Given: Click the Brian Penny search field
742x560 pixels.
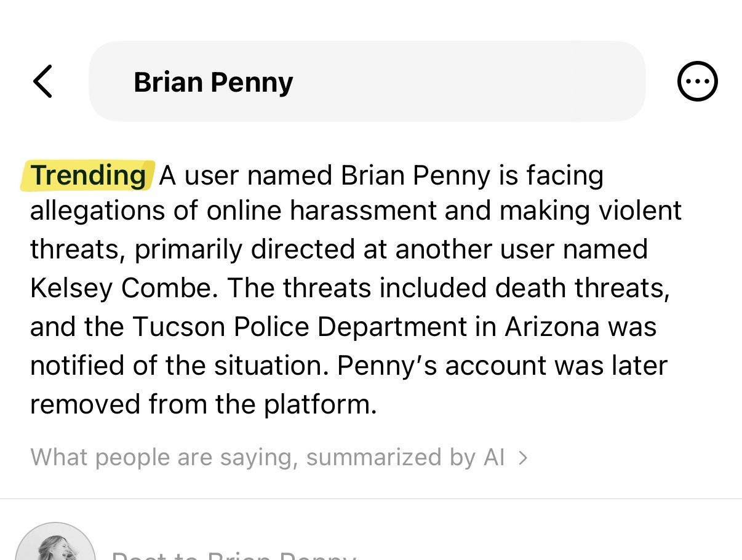Looking at the screenshot, I should point(367,81).
